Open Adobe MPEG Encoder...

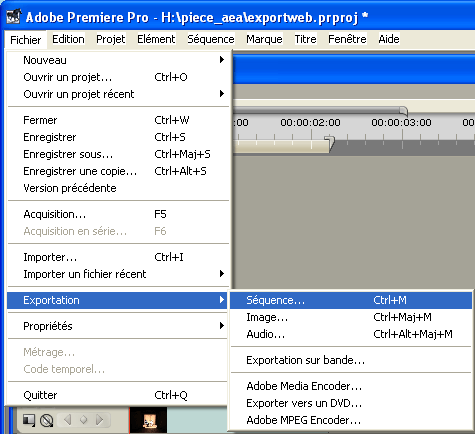[351, 420]
